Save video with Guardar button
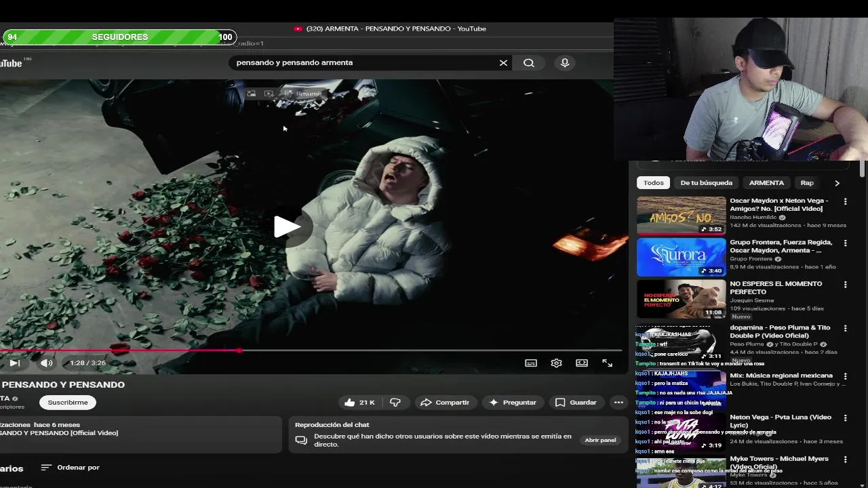This screenshot has height=488, width=868. [576, 403]
